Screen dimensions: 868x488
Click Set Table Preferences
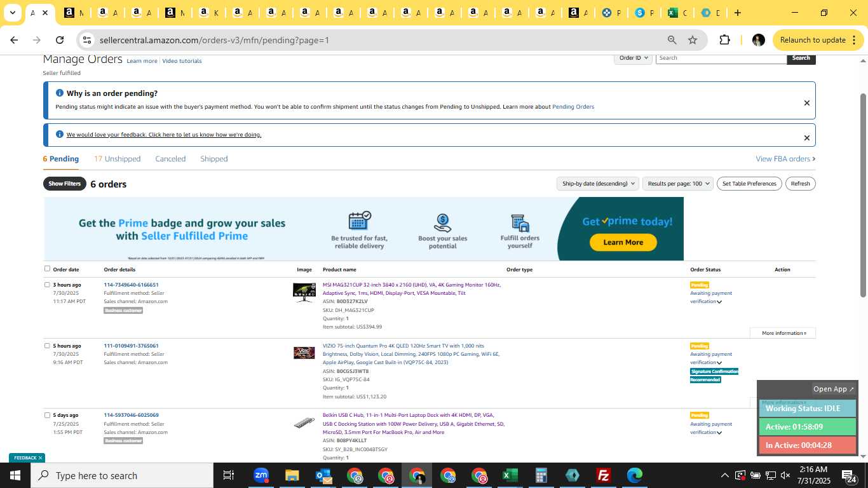click(749, 184)
